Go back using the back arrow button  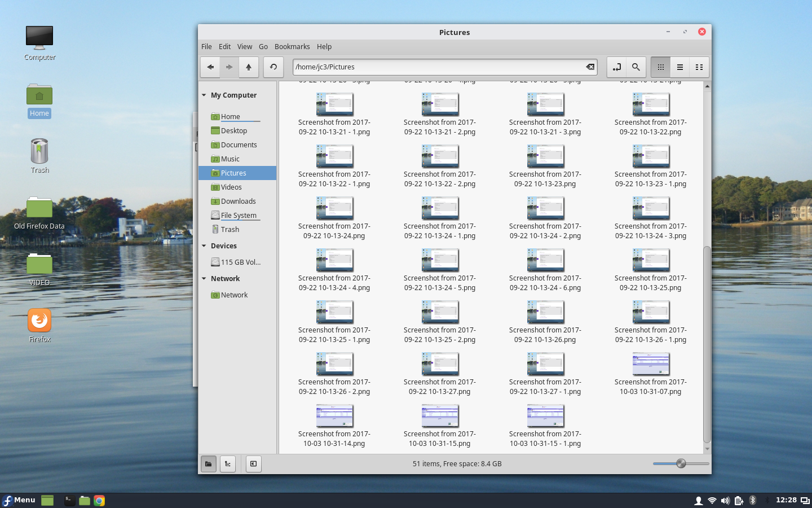coord(210,67)
